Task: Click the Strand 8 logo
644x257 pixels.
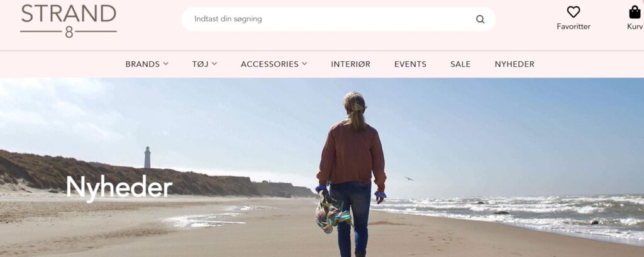Action: (x=69, y=21)
